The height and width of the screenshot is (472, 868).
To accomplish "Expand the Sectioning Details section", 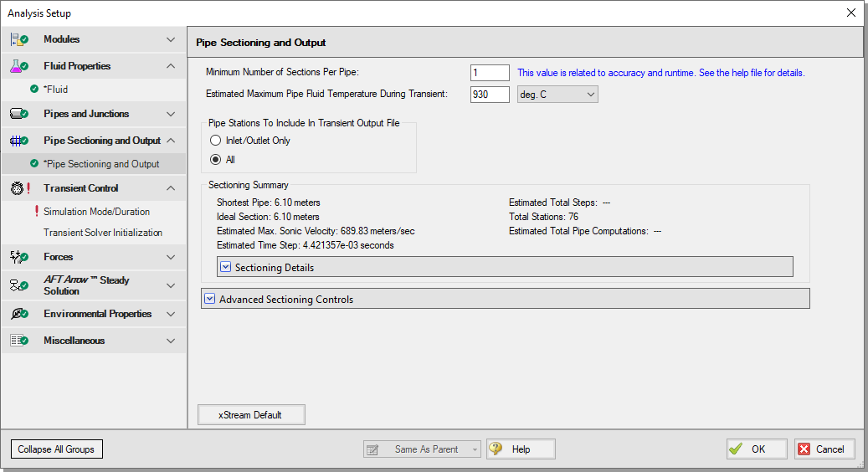I will (x=225, y=267).
